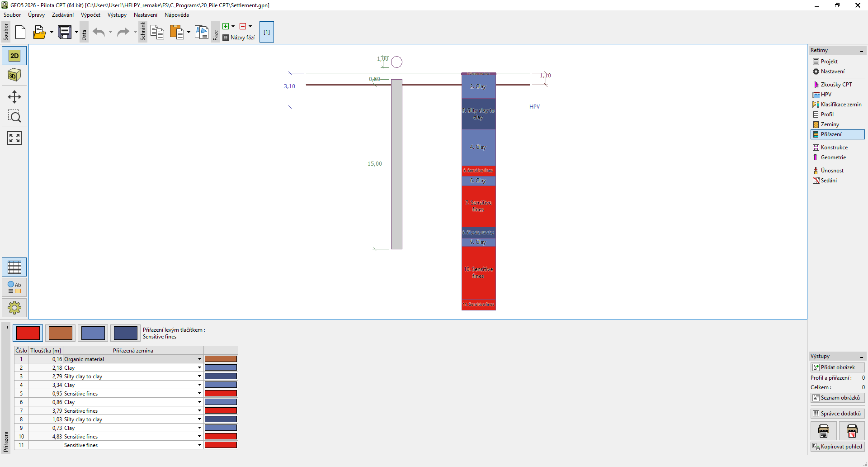
Task: Open the open-file dropdown arrow
Action: (52, 32)
